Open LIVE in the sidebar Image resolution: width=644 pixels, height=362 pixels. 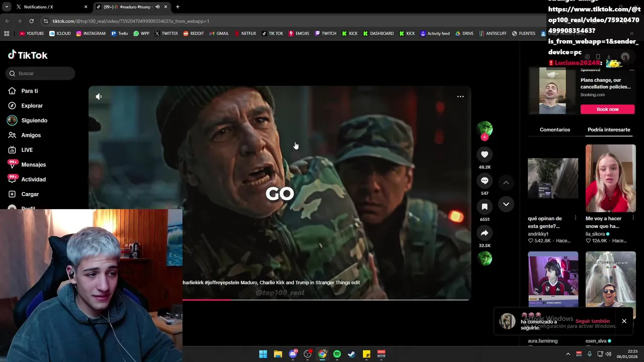pos(27,150)
